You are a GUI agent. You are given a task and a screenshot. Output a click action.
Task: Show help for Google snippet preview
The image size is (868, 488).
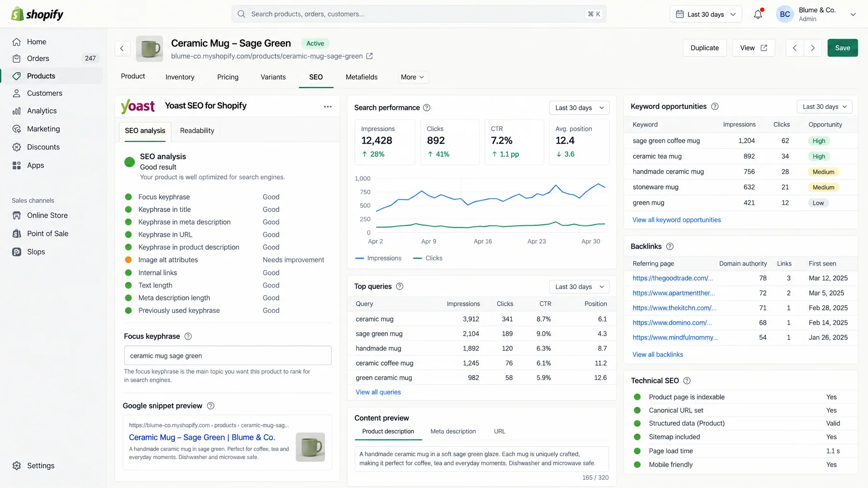[211, 406]
